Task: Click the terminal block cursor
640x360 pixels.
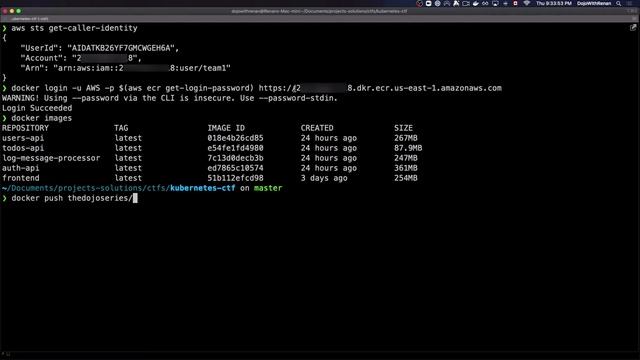Action: (x=135, y=198)
